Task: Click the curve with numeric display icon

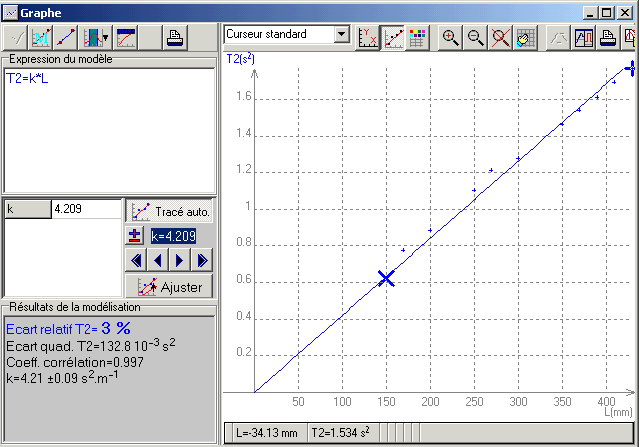Action: pyautogui.click(x=126, y=38)
